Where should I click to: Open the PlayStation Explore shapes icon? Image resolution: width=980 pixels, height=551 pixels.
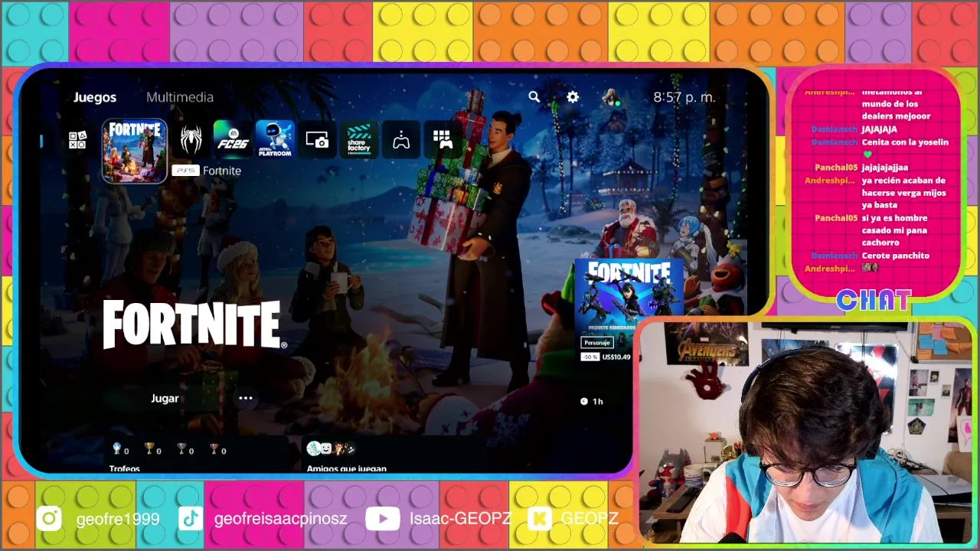pyautogui.click(x=77, y=140)
